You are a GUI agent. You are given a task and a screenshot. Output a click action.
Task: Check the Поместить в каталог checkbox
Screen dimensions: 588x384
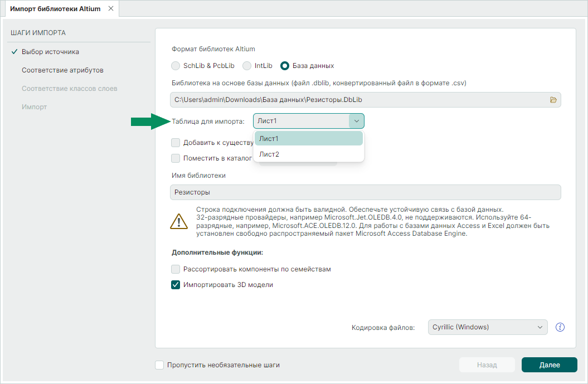pos(176,158)
